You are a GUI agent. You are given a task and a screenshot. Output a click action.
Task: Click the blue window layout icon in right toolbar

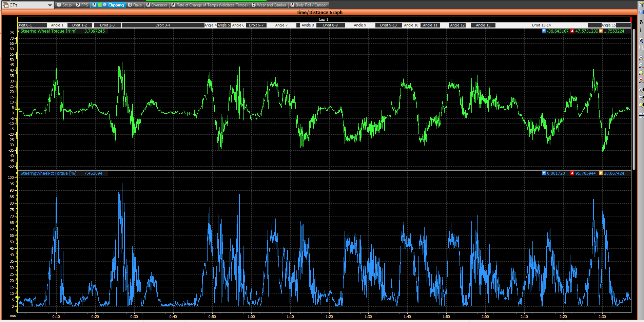pos(641,12)
